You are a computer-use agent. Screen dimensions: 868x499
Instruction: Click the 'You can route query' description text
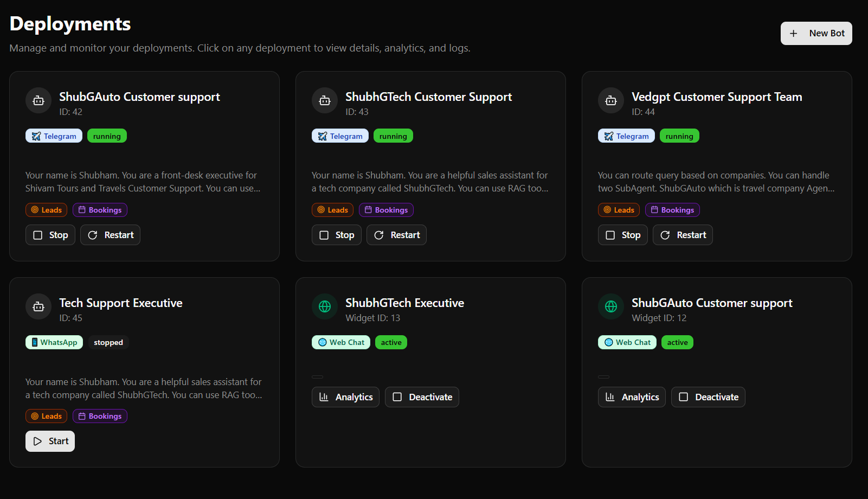point(716,182)
